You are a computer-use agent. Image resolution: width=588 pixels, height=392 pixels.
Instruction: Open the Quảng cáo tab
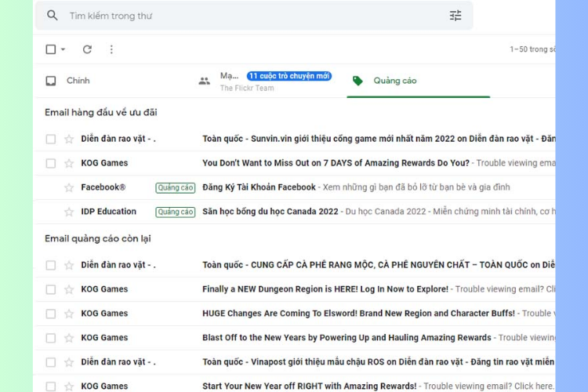[x=394, y=81]
